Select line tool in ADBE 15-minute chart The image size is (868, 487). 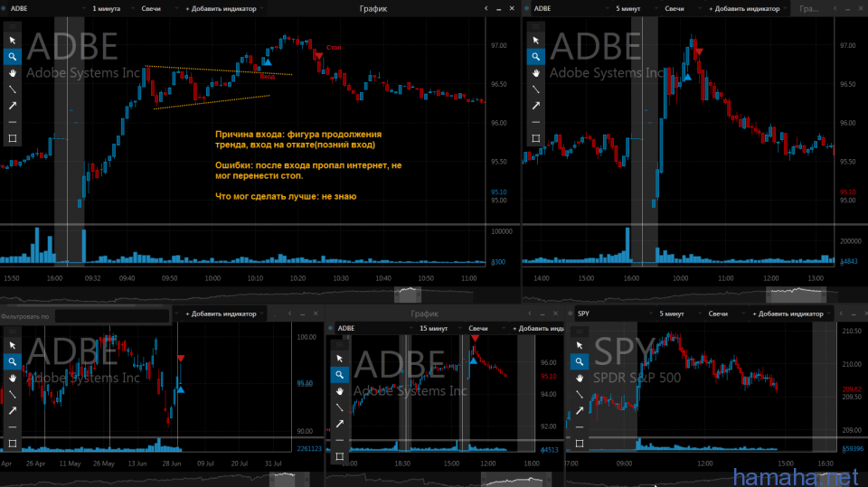(x=339, y=407)
